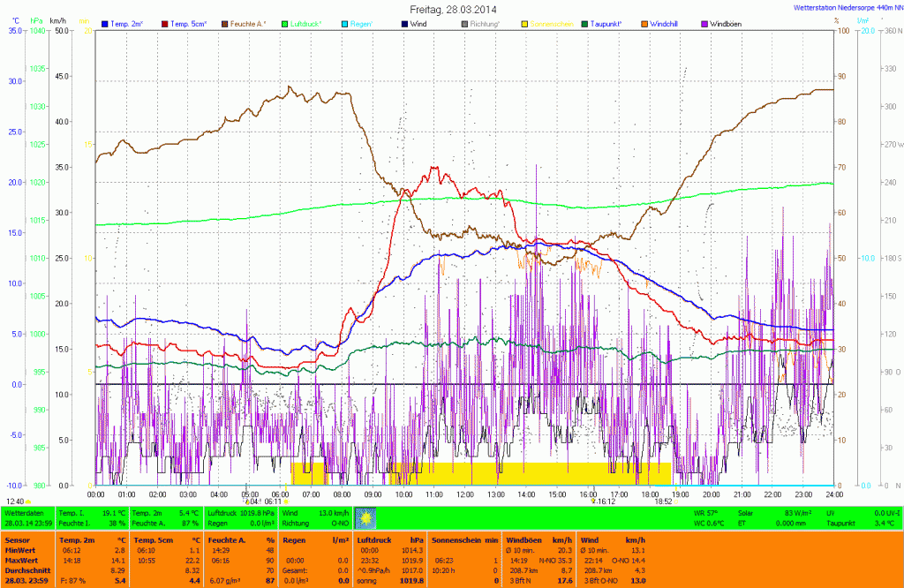
Task: Click the Wetterdaten label in green bar
Action: (23, 512)
